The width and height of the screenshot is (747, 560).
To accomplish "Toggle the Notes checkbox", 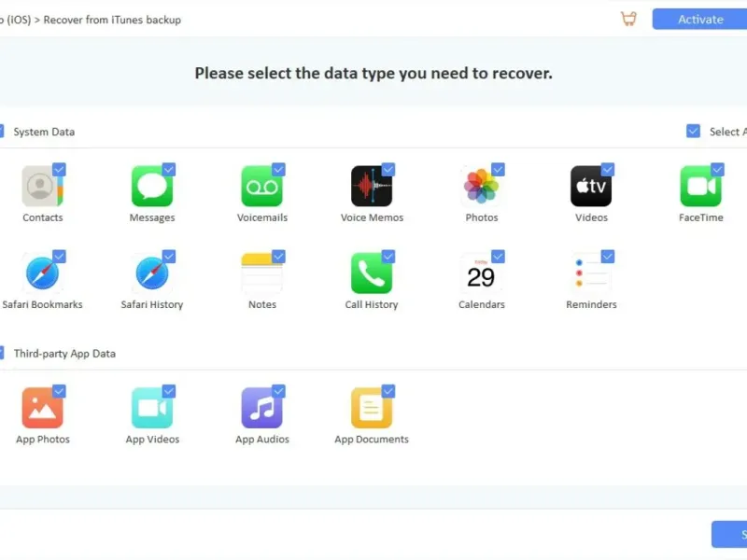I will tap(278, 257).
